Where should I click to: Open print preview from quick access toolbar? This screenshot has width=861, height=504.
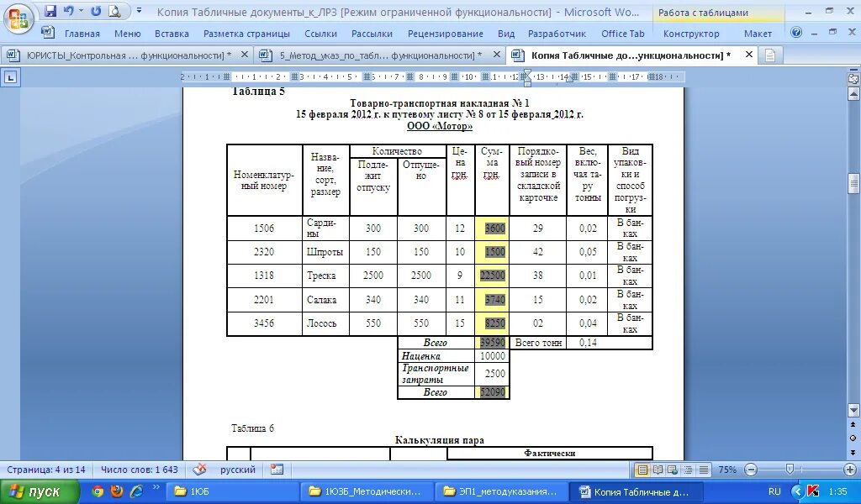tap(114, 11)
